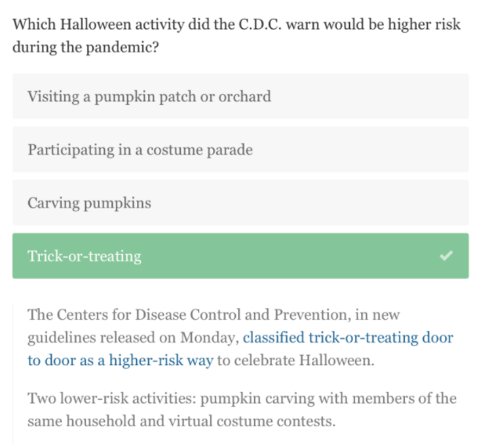Image resolution: width=490 pixels, height=448 pixels.
Task: Click link text "to door as a higher-risk way"
Action: coord(120,361)
